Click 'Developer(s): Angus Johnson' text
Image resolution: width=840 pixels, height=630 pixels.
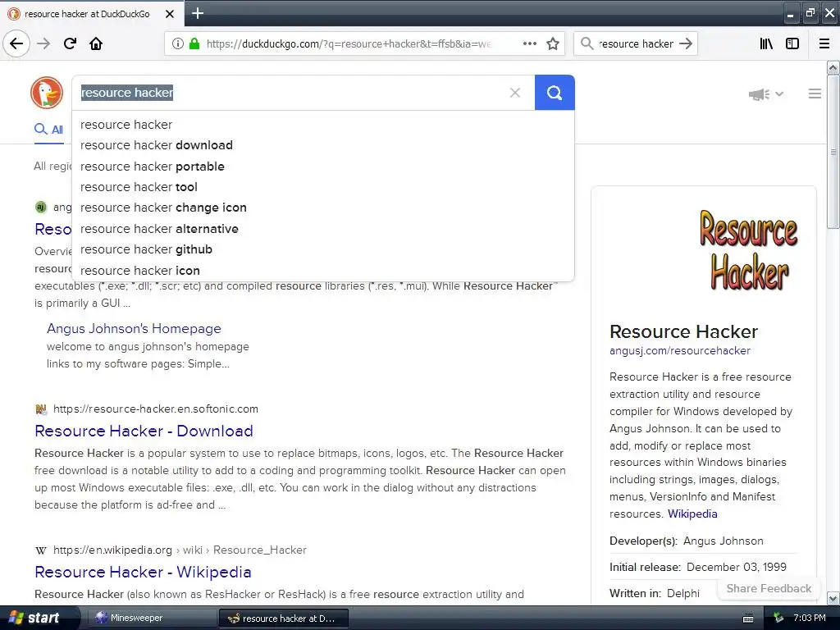click(687, 541)
